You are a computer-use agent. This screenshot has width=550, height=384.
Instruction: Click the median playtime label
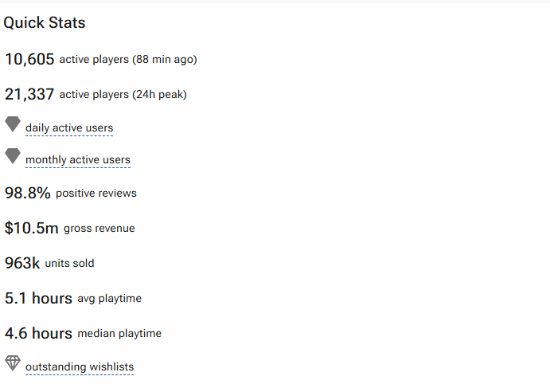pyautogui.click(x=119, y=333)
